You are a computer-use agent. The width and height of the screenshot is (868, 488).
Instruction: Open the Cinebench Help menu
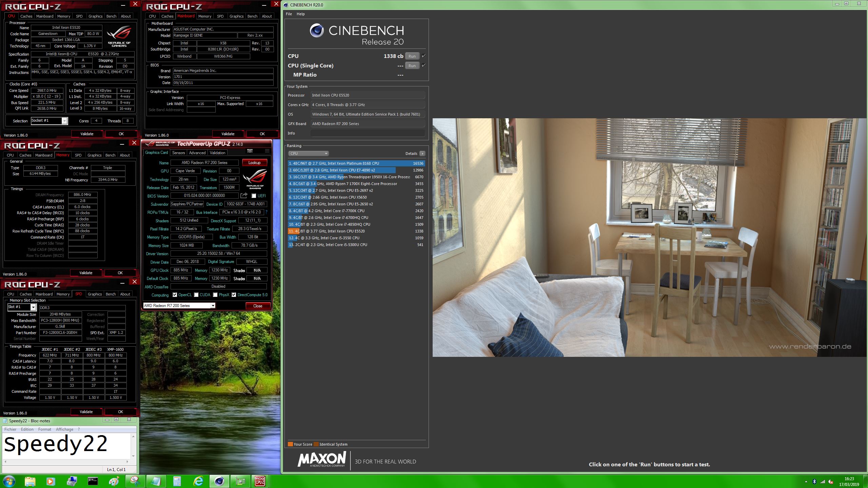(x=300, y=14)
